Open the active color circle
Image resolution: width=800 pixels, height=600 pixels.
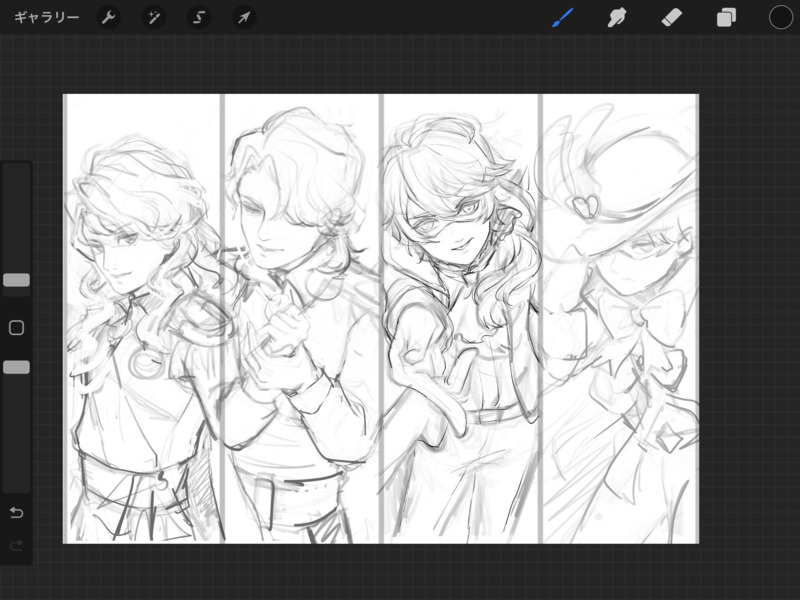781,17
